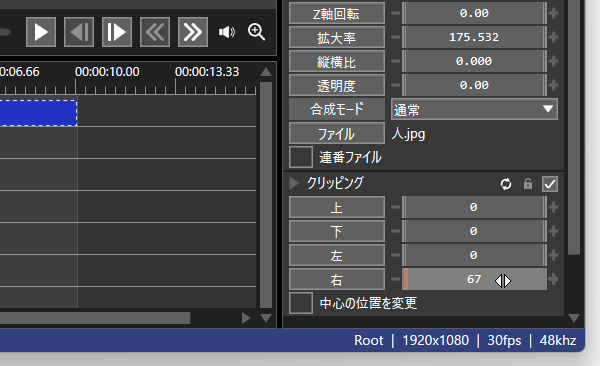Click the timeline horizontal scrollbar thumb

tap(95, 318)
